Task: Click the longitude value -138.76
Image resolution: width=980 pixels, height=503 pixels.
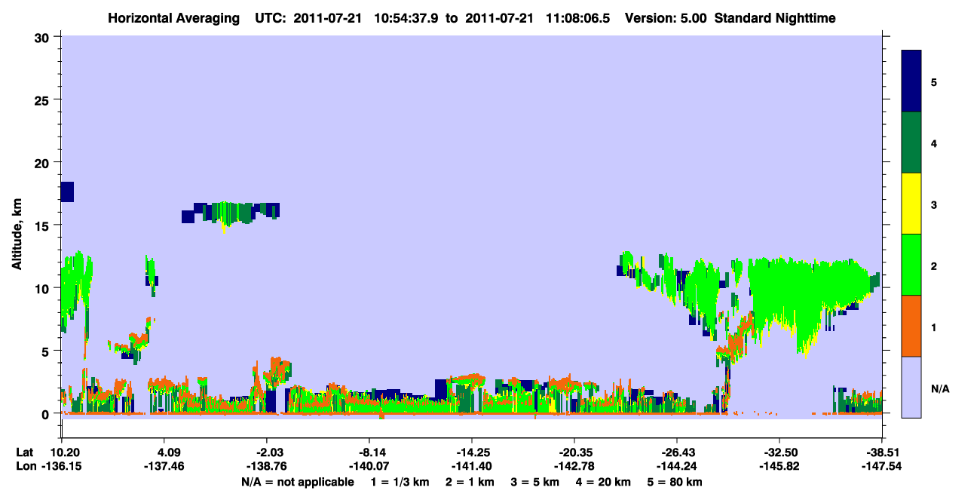Action: 266,467
